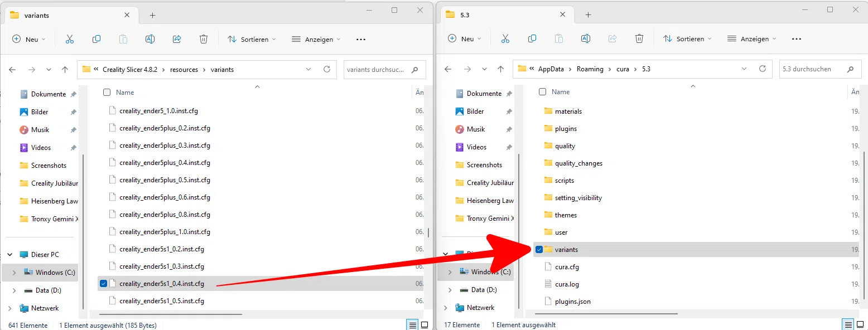Viewport: 868px width, 330px height.
Task: Cut selection in the 5.3 window toolbar
Action: (x=505, y=38)
